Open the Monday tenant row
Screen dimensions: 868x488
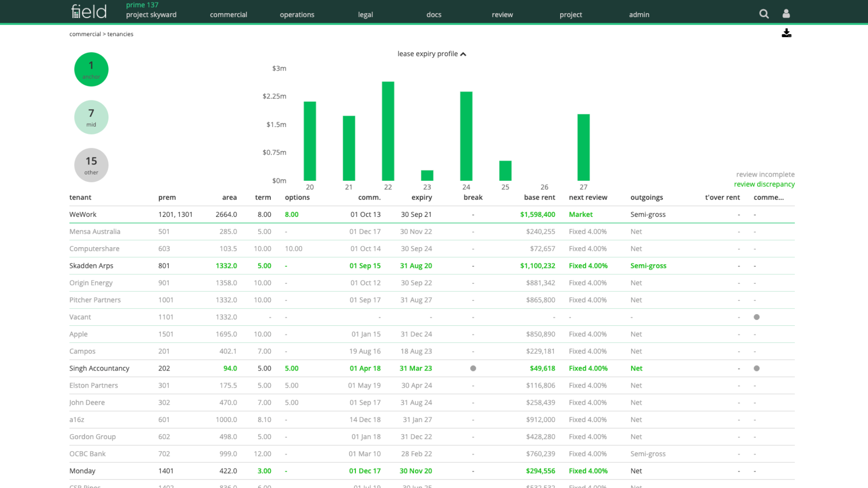[x=432, y=471]
